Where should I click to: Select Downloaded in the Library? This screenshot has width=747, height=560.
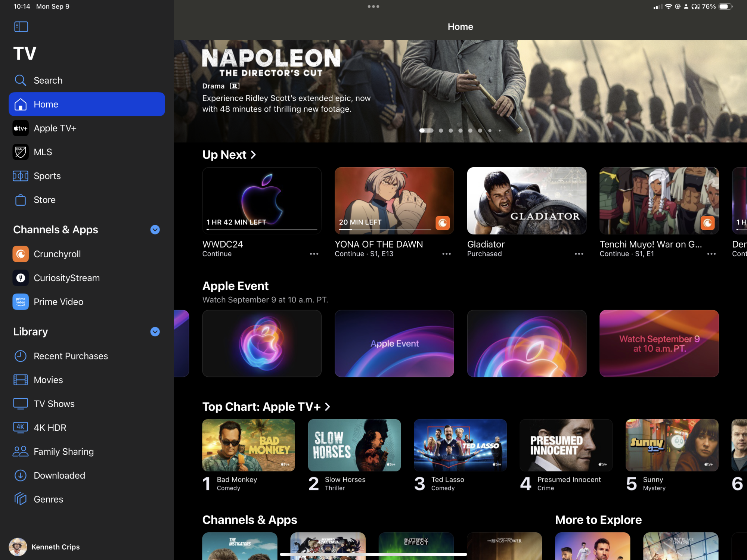tap(87, 475)
